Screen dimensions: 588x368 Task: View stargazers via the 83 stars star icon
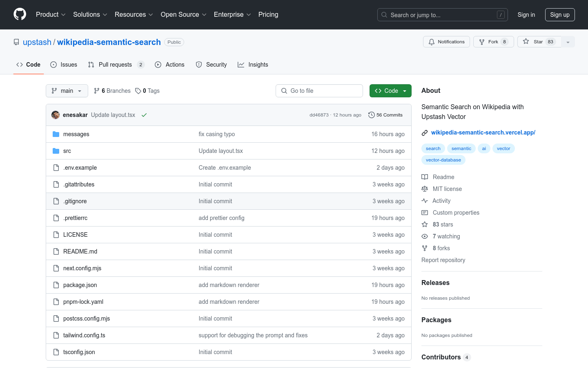click(425, 224)
